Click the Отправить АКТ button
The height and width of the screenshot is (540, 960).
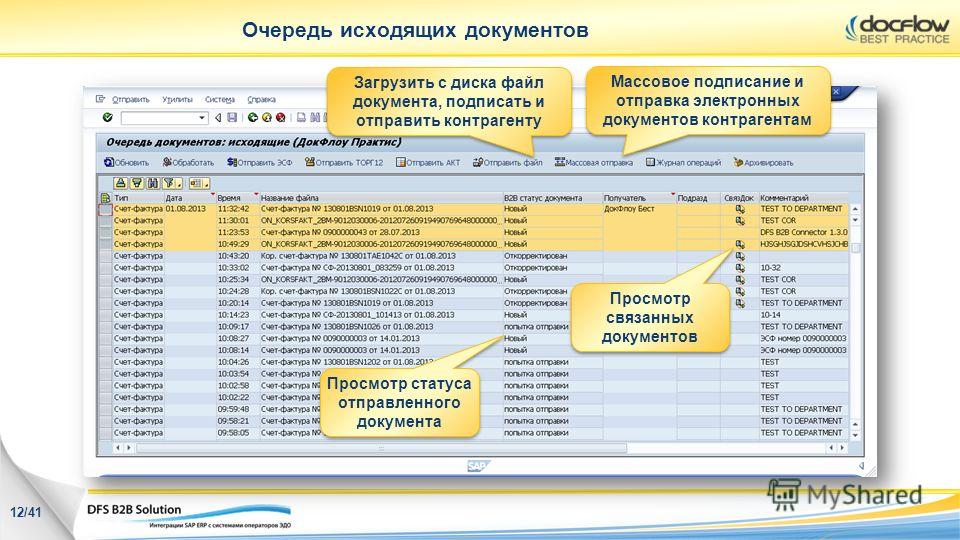coord(428,162)
